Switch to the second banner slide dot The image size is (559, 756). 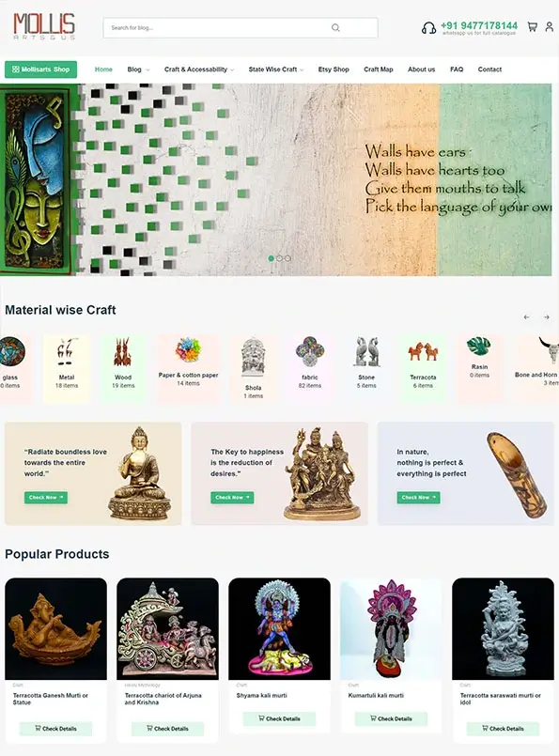pyautogui.click(x=279, y=258)
